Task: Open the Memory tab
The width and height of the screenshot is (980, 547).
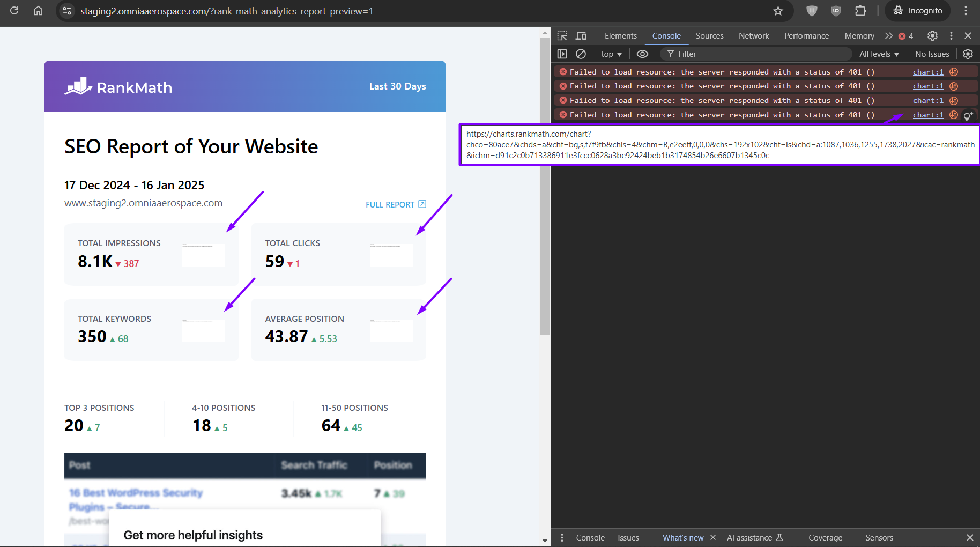Action: coord(859,36)
